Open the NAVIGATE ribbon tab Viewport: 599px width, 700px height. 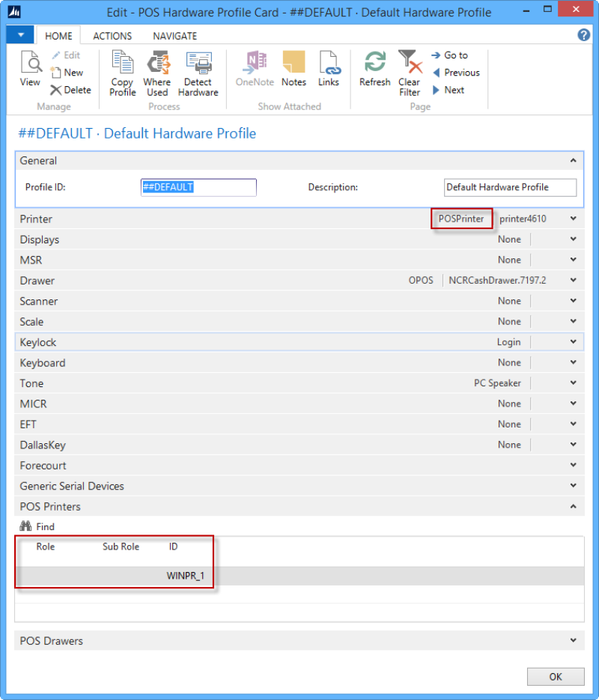pyautogui.click(x=174, y=36)
